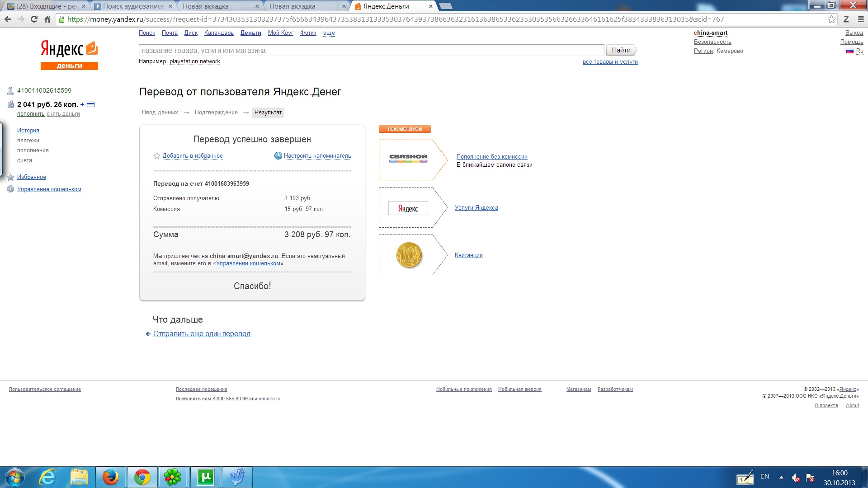Click the EN language indicator in tray
868x488 pixels.
(x=764, y=476)
